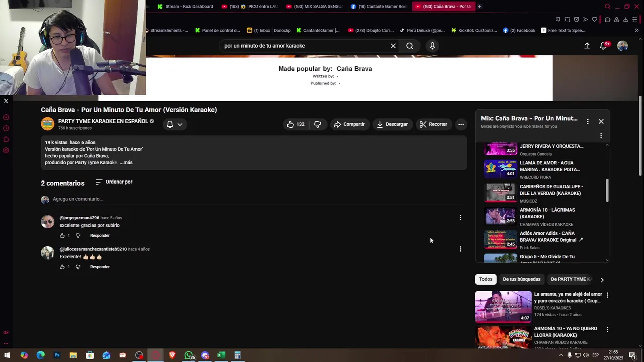The image size is (644, 362).
Task: Clear the YouTube search box text
Action: (x=393, y=46)
